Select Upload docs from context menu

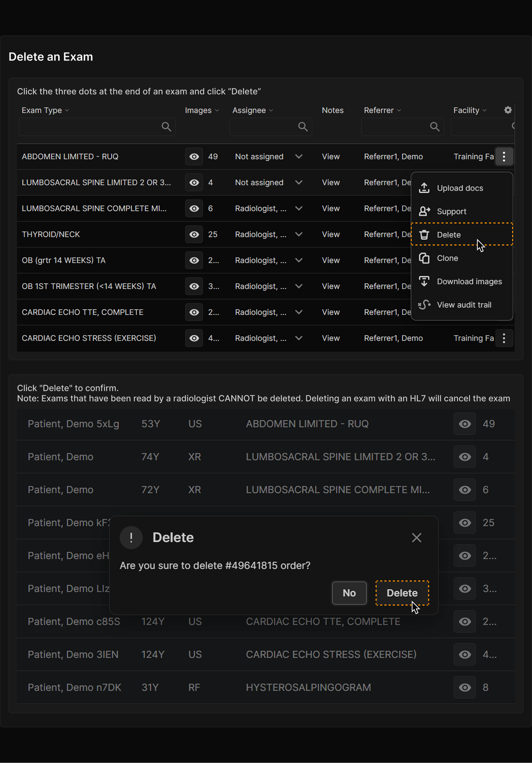tap(462, 188)
